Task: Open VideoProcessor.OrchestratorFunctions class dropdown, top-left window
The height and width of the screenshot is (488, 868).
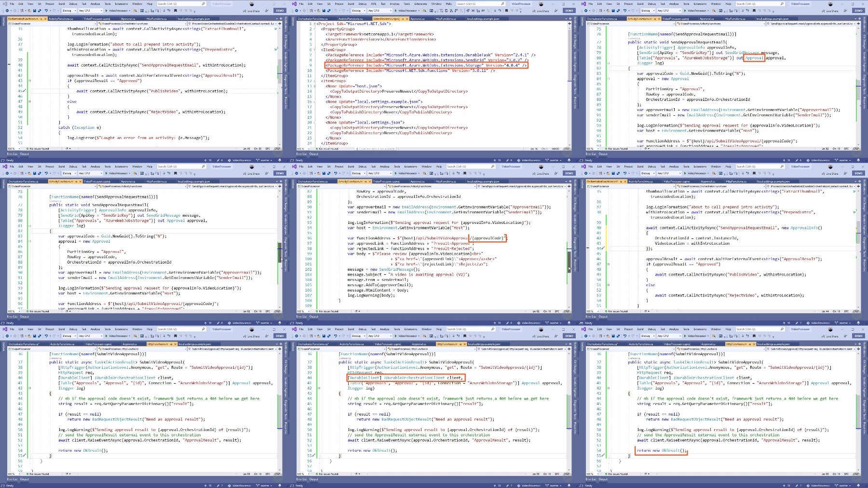Action: (x=142, y=24)
